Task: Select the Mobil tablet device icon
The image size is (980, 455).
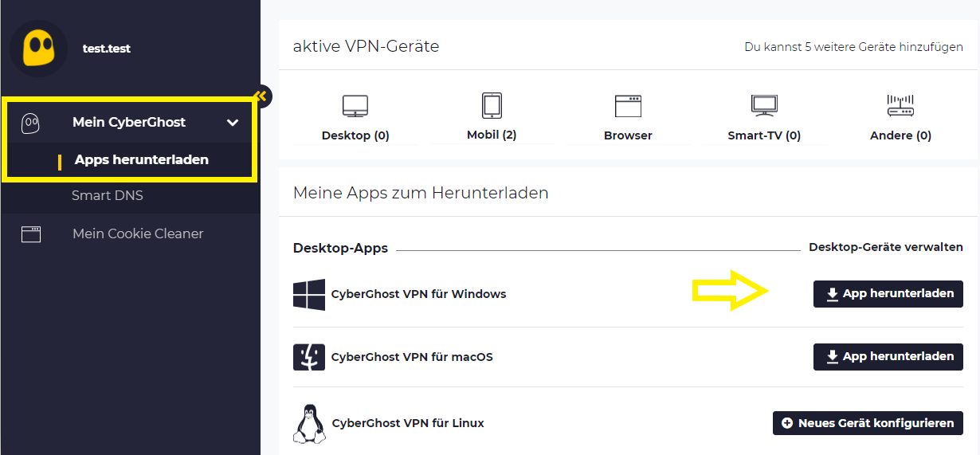Action: point(492,106)
